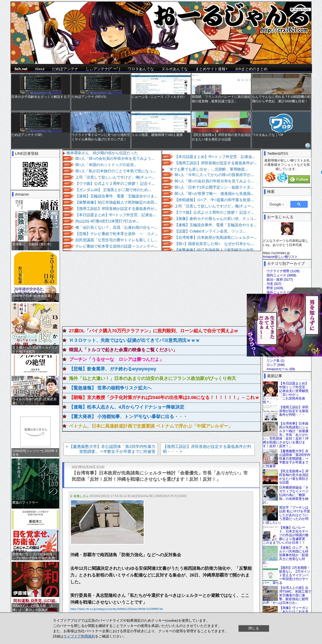Open the Amazon欲しい物リスト link
322x644 pixels.
tap(280, 257)
